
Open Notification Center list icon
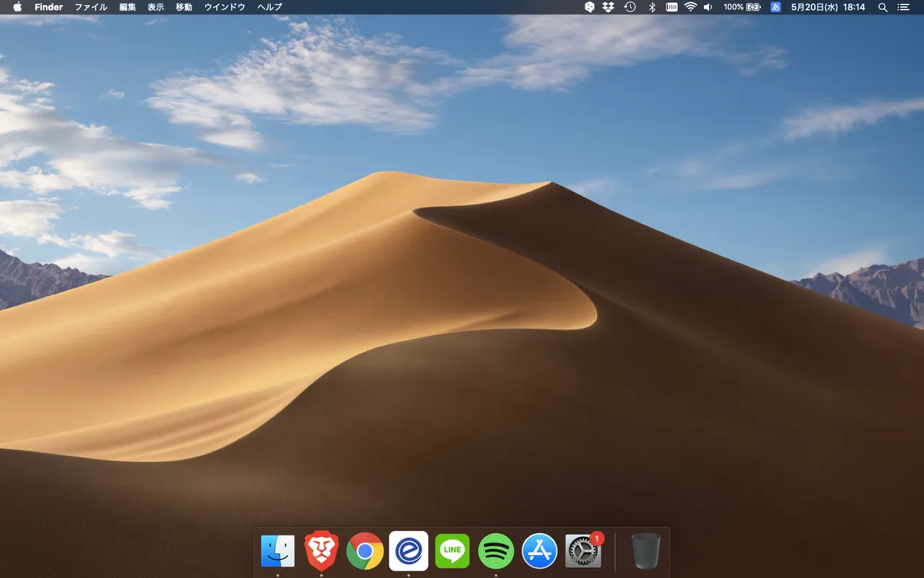903,7
